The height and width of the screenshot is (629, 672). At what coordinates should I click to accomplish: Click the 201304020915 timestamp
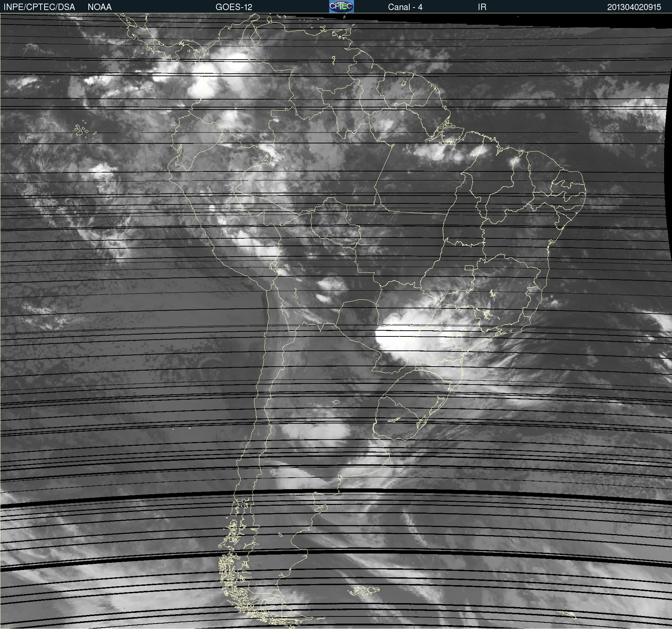[x=634, y=7]
